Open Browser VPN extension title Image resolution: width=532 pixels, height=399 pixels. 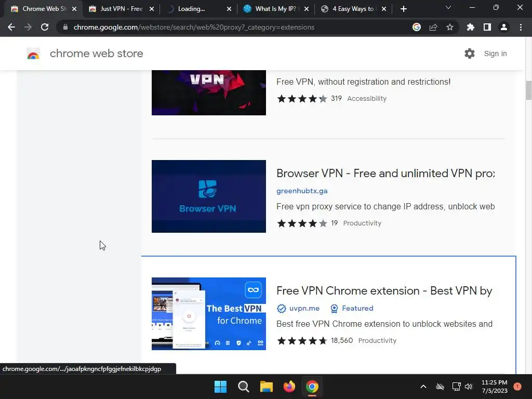385,174
